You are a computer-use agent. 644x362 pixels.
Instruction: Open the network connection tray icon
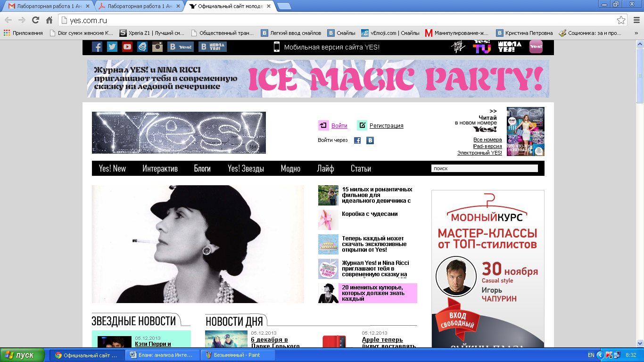coord(617,355)
